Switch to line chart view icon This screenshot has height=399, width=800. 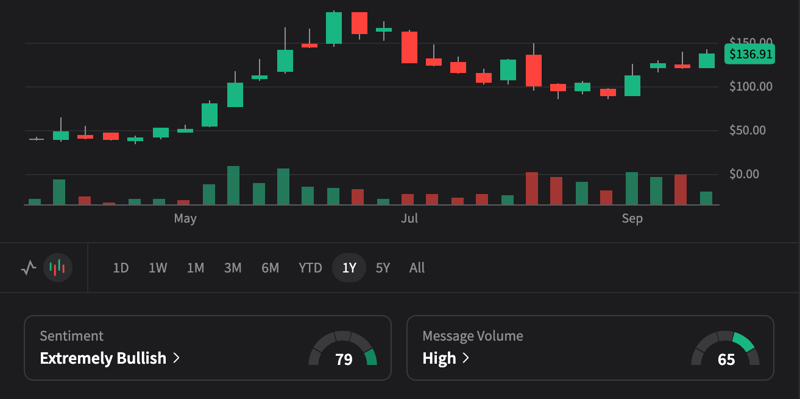pos(29,267)
